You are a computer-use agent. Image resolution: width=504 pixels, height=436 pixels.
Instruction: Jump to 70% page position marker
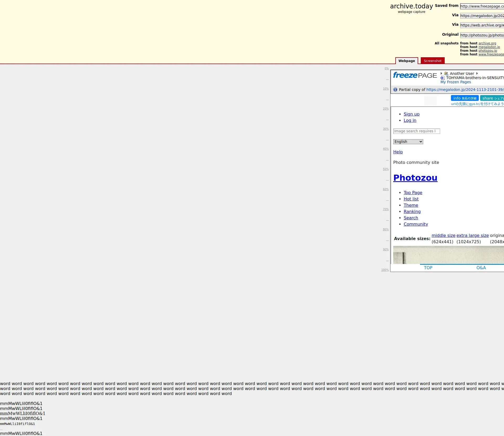point(386,209)
